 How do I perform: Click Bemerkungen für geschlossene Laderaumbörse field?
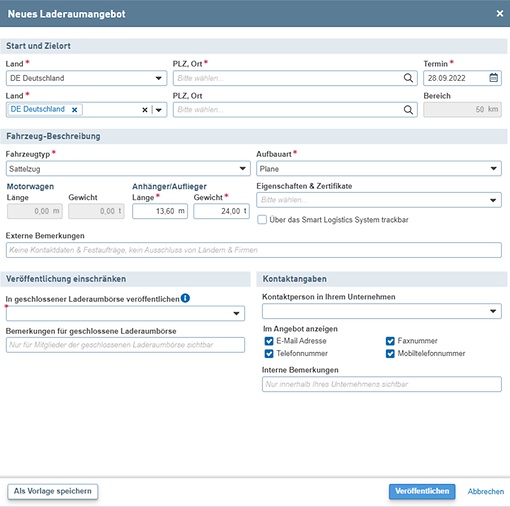click(125, 345)
